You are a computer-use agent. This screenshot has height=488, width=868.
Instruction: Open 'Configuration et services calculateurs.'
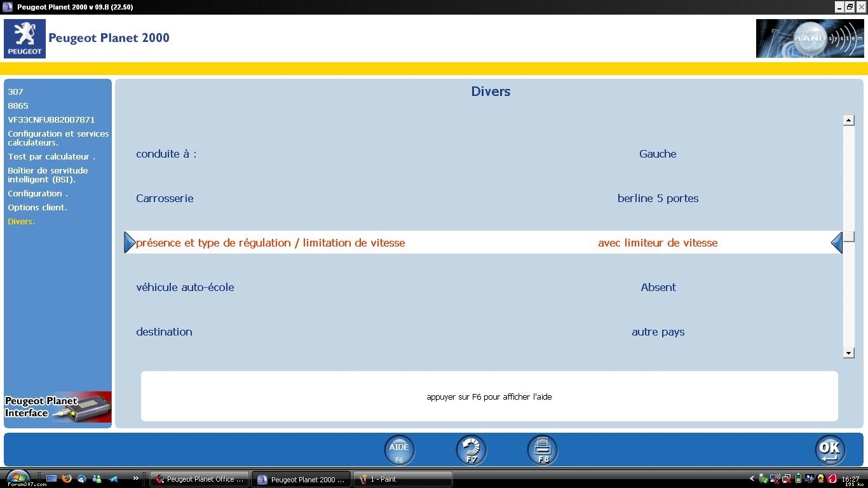(x=58, y=138)
